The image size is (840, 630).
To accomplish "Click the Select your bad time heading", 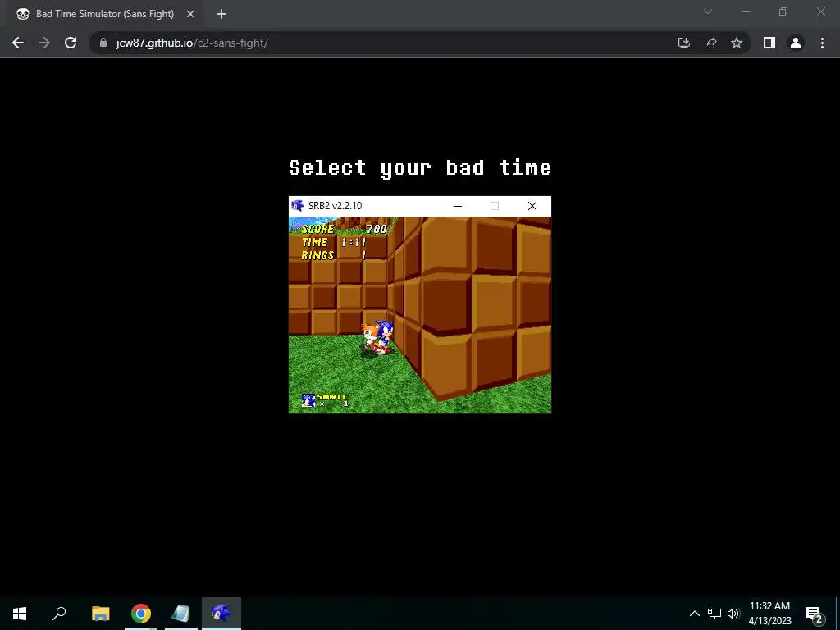I will coord(419,167).
